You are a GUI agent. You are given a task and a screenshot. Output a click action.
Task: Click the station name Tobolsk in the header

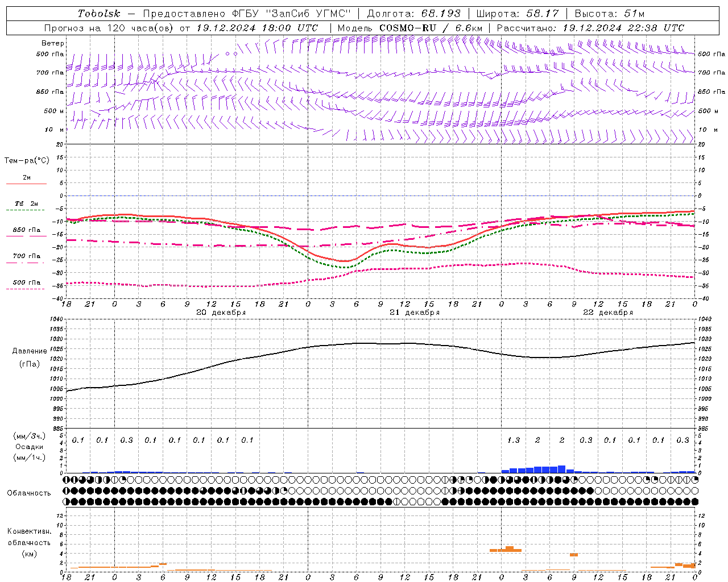coord(100,14)
